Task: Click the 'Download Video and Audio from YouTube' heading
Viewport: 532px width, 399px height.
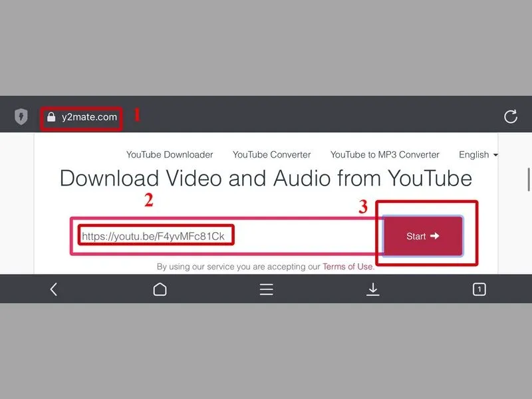Action: point(266,178)
